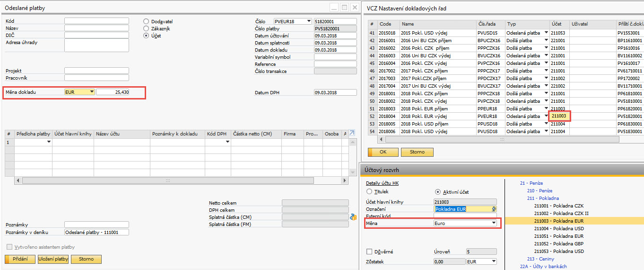
Task: Click the coins icon beside Splatná částka (CM)
Action: [353, 217]
